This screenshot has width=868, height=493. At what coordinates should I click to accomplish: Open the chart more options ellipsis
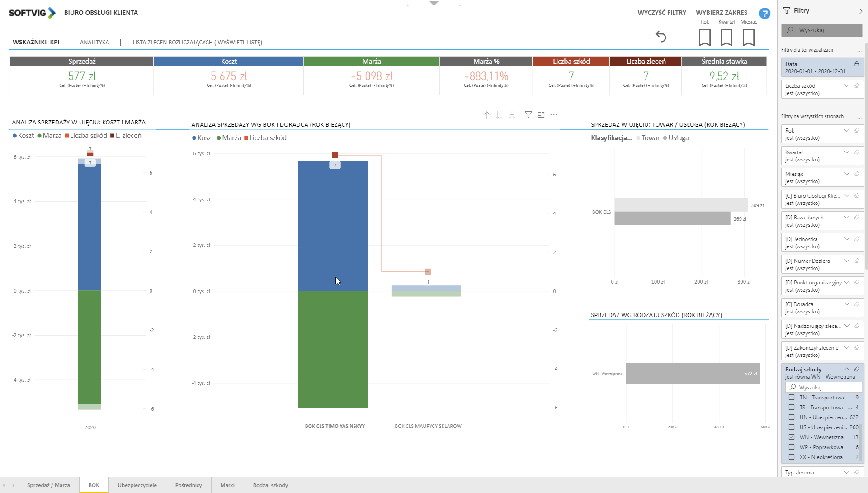click(x=554, y=115)
